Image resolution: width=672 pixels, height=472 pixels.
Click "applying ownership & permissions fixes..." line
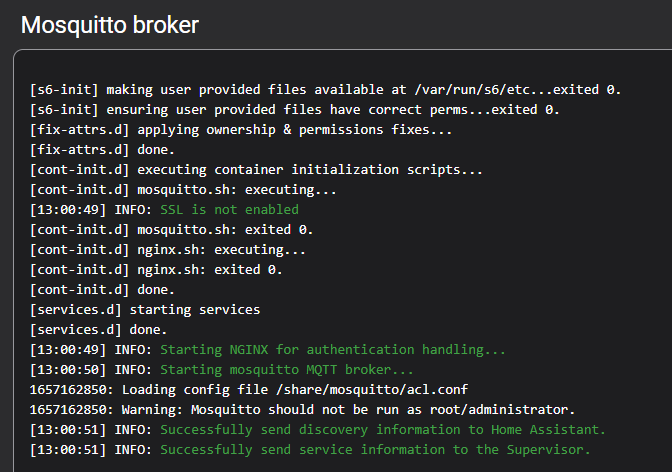(241, 130)
